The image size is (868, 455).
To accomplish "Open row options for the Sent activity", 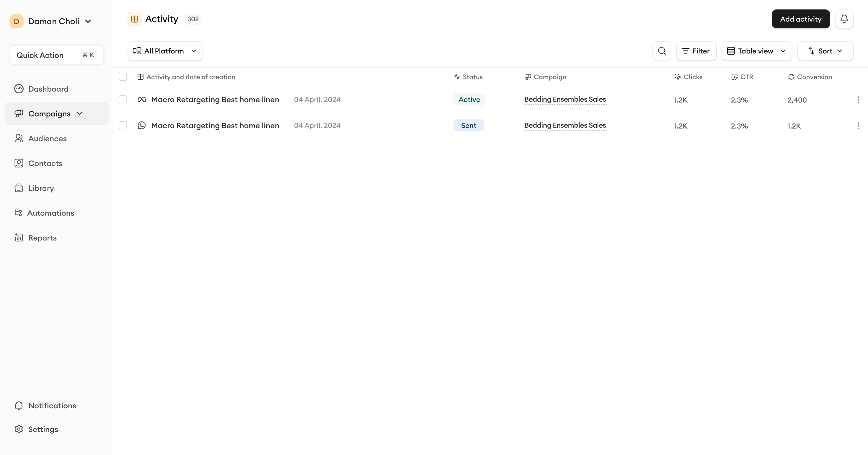I will [858, 126].
